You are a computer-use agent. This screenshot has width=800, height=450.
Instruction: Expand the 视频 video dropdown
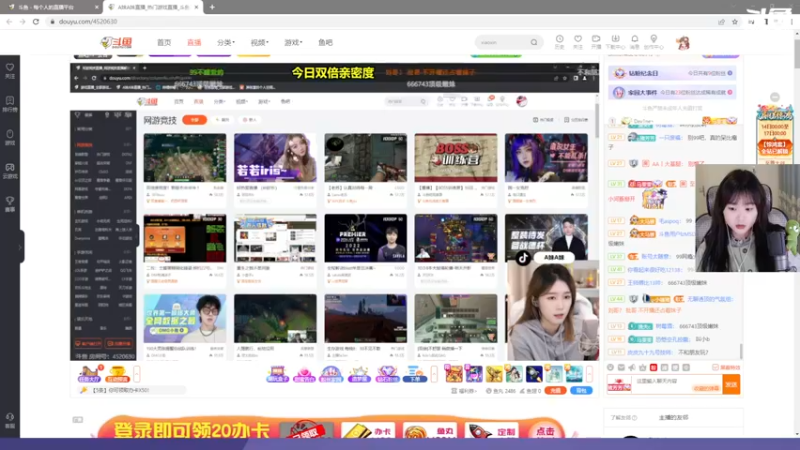[259, 42]
